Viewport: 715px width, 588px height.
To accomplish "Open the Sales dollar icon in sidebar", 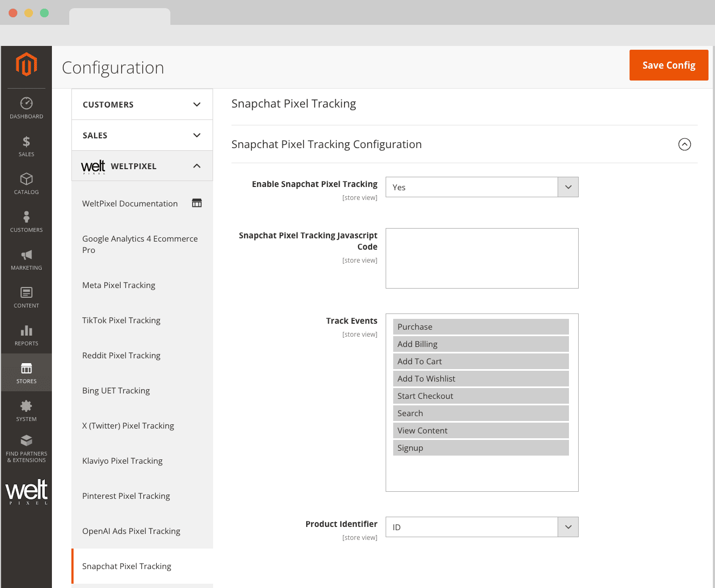I will tap(27, 142).
